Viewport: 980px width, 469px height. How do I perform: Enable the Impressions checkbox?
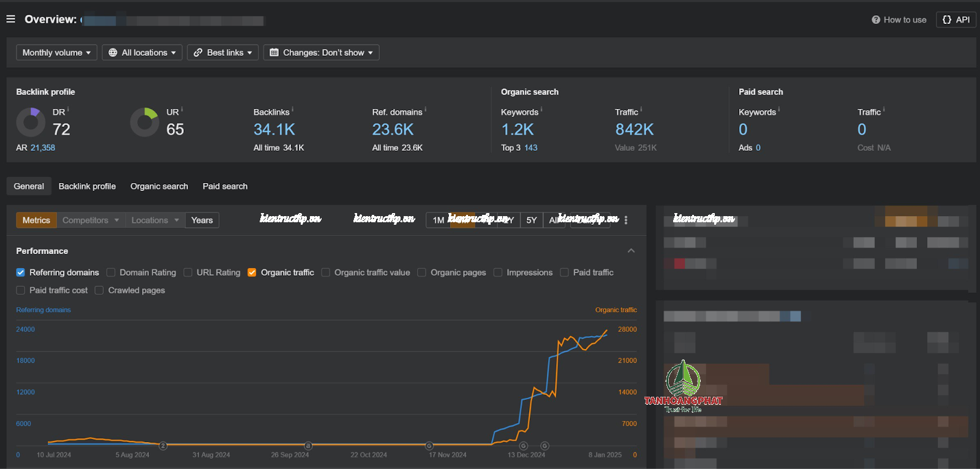(498, 272)
